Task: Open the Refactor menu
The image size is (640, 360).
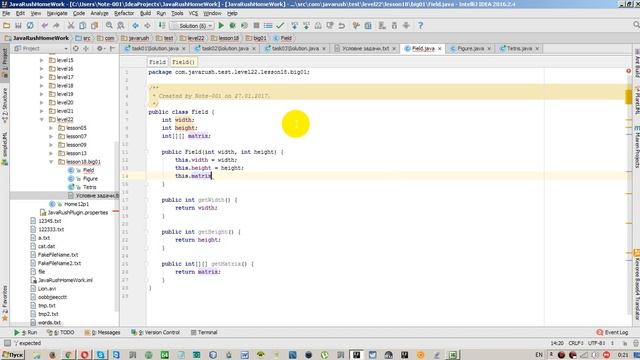Action: [x=124, y=13]
